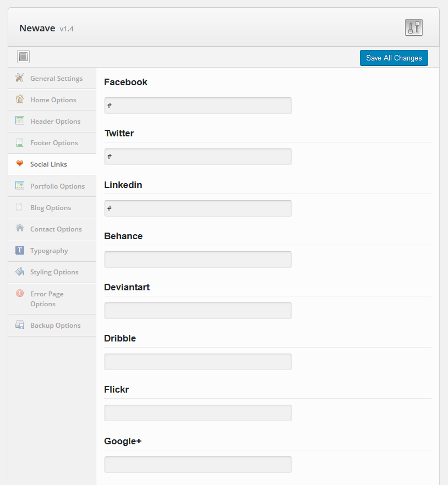Click into the Twitter link field
448x485 pixels.
pyautogui.click(x=198, y=157)
